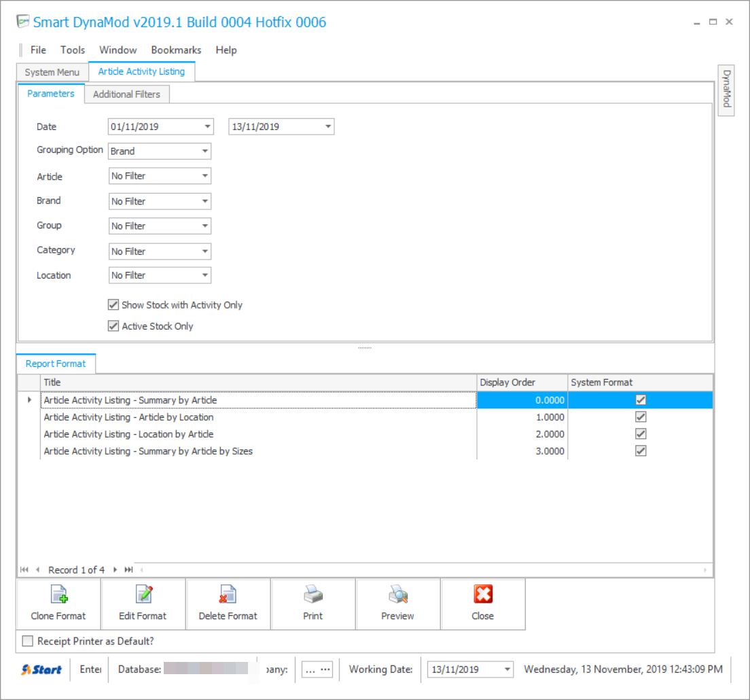Image resolution: width=750 pixels, height=700 pixels.
Task: Open the Working Date dropdown in status bar
Action: [507, 669]
